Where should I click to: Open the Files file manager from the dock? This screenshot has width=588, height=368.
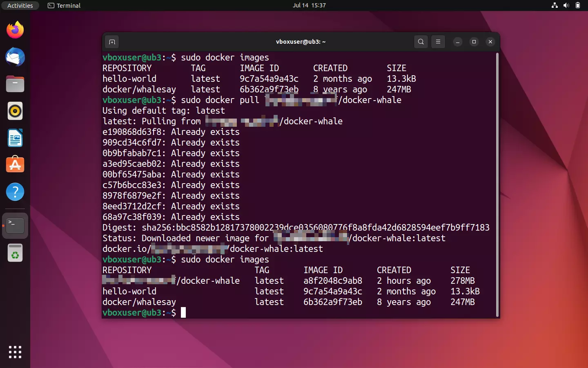[x=15, y=84]
